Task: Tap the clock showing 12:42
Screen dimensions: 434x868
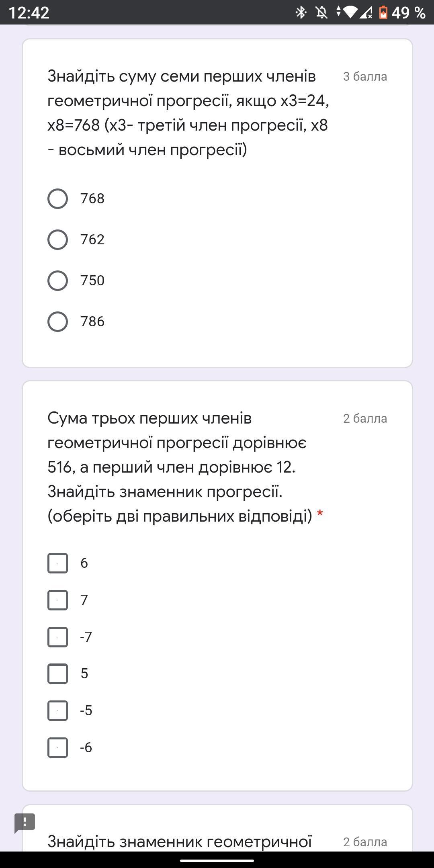Action: pos(29,12)
